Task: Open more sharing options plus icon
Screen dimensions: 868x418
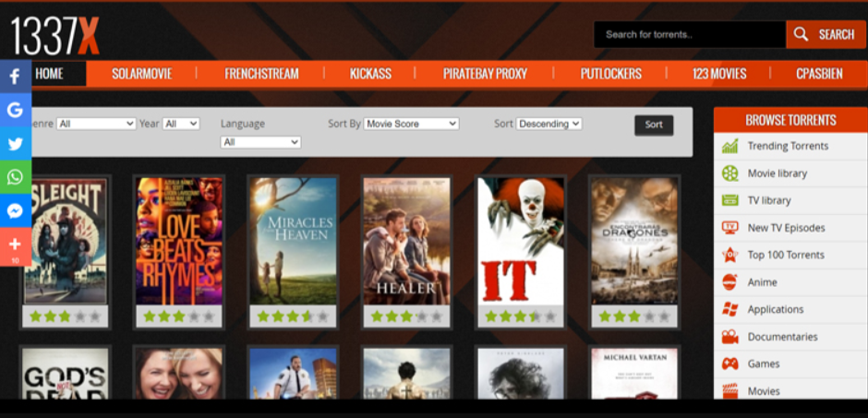Action: (16, 246)
